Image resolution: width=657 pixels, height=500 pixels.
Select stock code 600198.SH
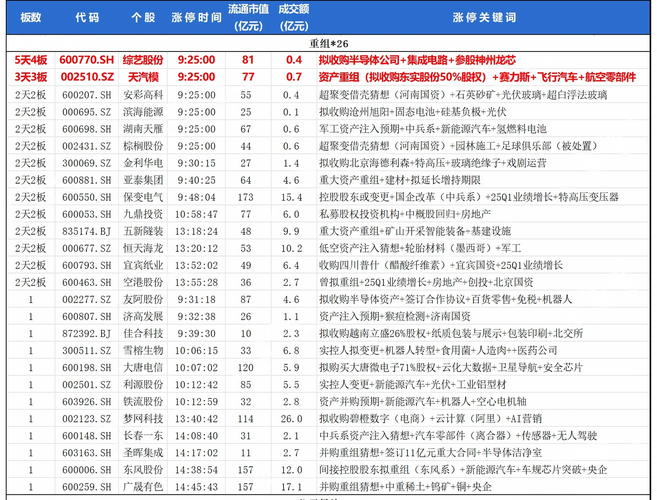tap(87, 368)
